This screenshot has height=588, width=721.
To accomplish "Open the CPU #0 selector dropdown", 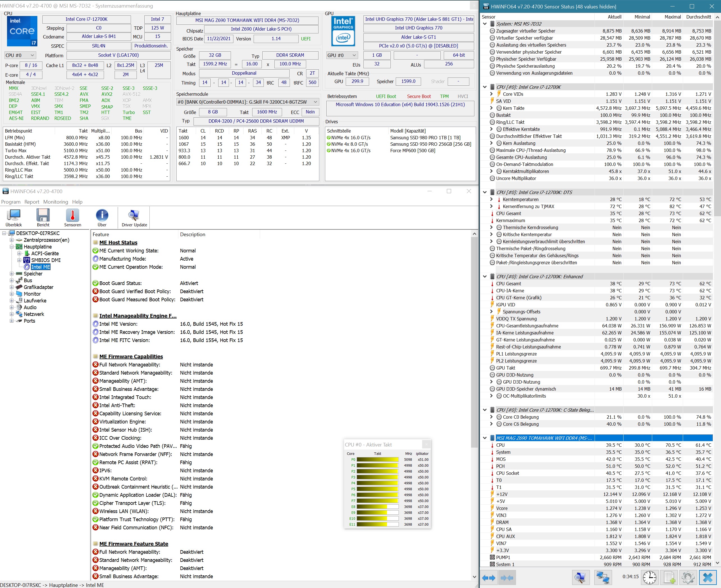I will (20, 55).
